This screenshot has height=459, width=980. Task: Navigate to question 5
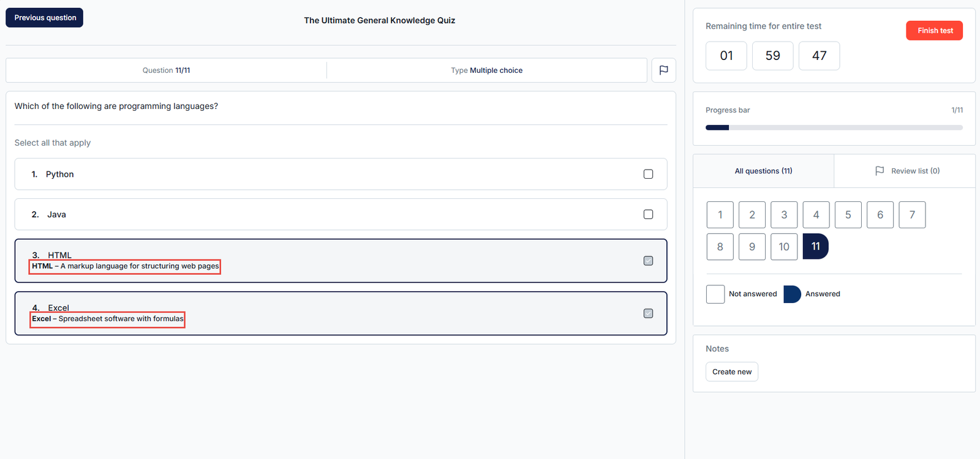[848, 215]
